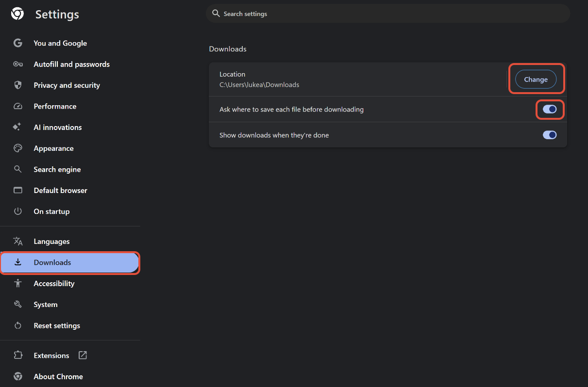588x387 pixels.
Task: Click the window icon for Default browser
Action: (18, 190)
